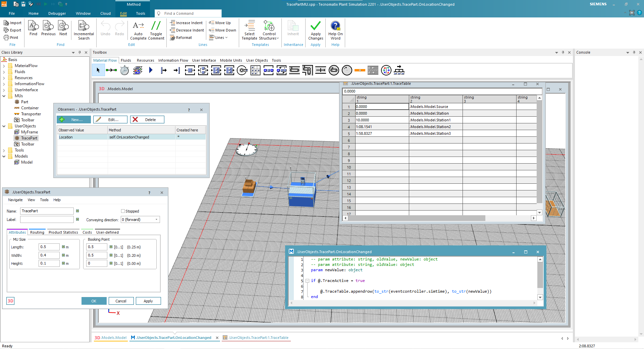Open the Conveying direction dropdown

tap(156, 220)
